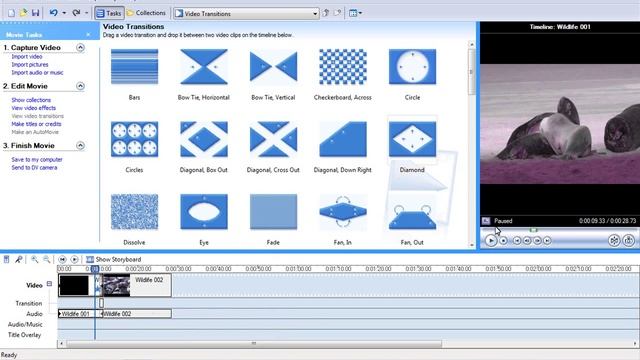Viewport: 640px width, 360px height.
Task: Select the Eye transition
Action: tap(204, 212)
